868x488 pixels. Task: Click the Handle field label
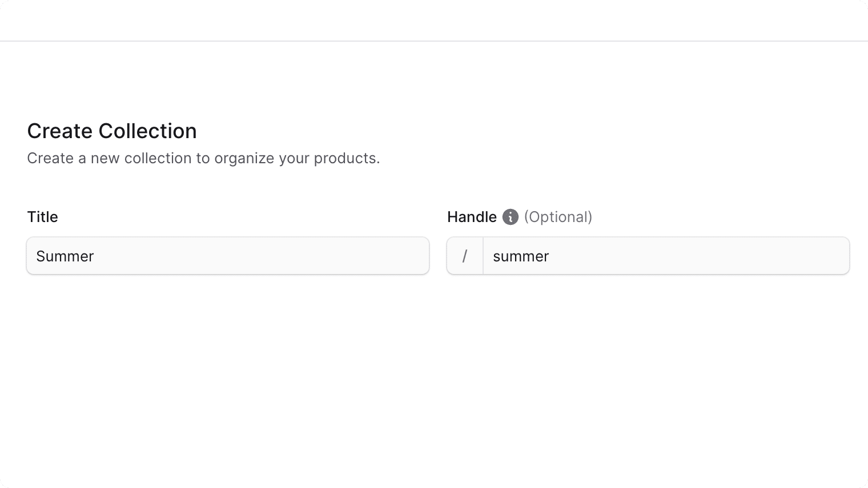472,217
